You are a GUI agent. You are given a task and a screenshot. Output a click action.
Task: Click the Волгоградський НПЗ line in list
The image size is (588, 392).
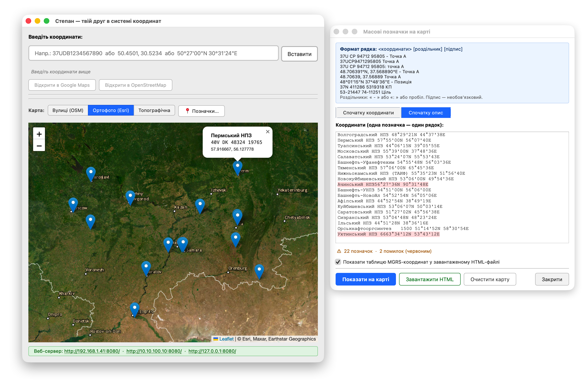click(x=391, y=135)
